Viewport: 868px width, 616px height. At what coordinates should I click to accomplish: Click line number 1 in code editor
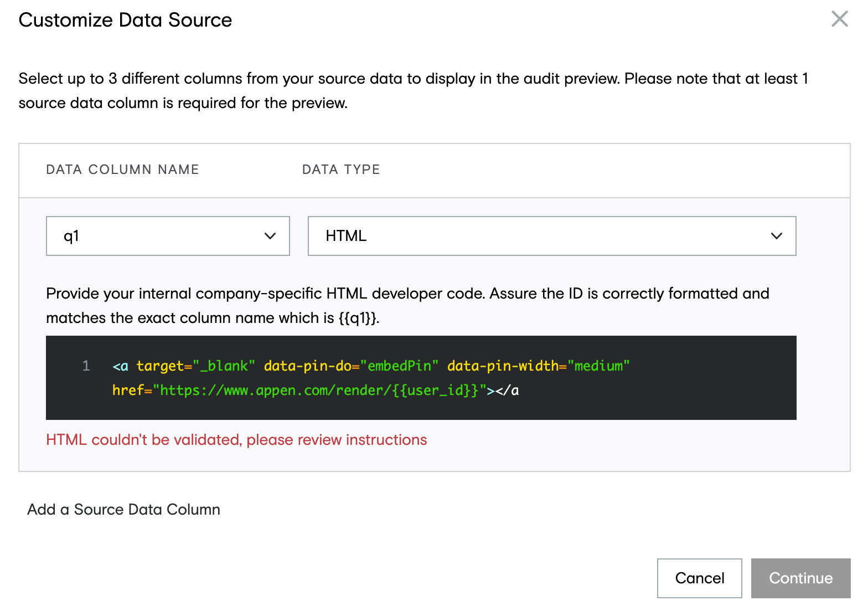coord(86,366)
